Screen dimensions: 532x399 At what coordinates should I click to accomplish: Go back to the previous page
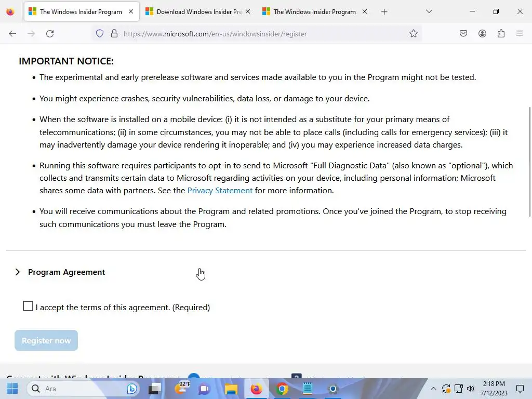click(x=12, y=34)
